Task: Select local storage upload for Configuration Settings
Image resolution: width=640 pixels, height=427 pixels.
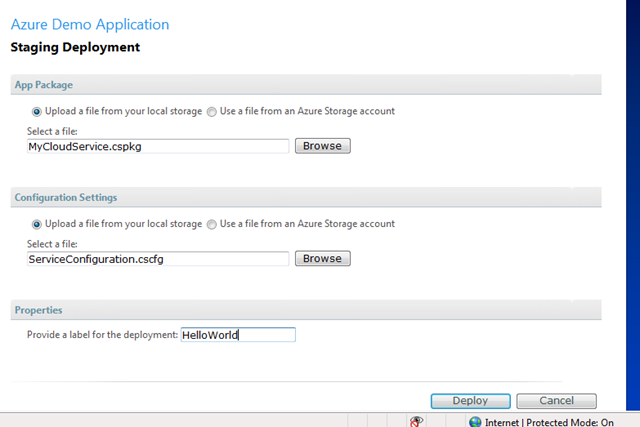Action: [37, 224]
